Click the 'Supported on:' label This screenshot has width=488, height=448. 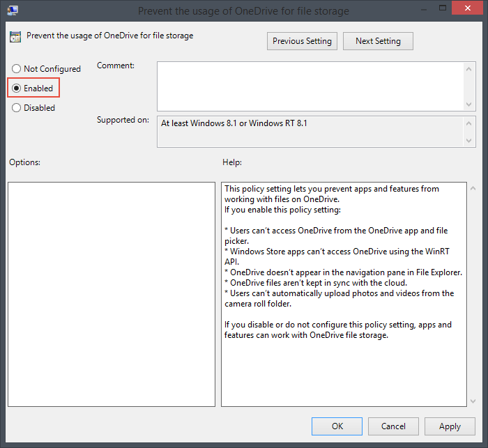pos(123,120)
